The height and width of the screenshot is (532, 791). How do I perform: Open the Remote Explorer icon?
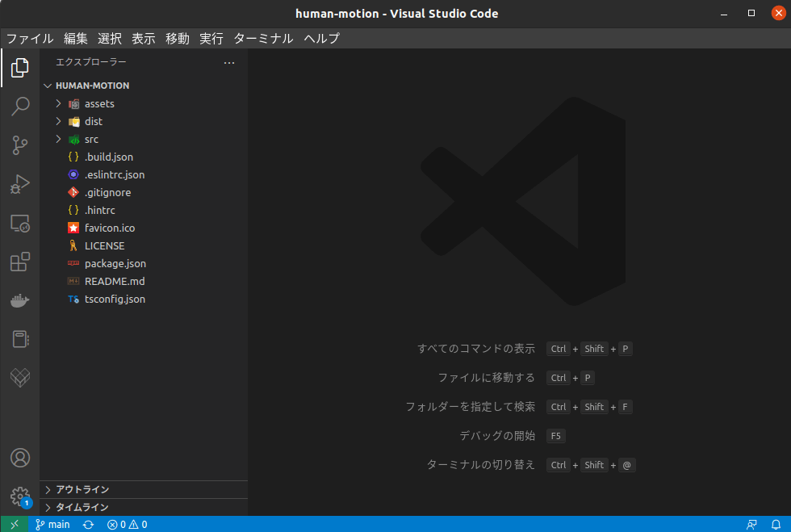pyautogui.click(x=19, y=223)
